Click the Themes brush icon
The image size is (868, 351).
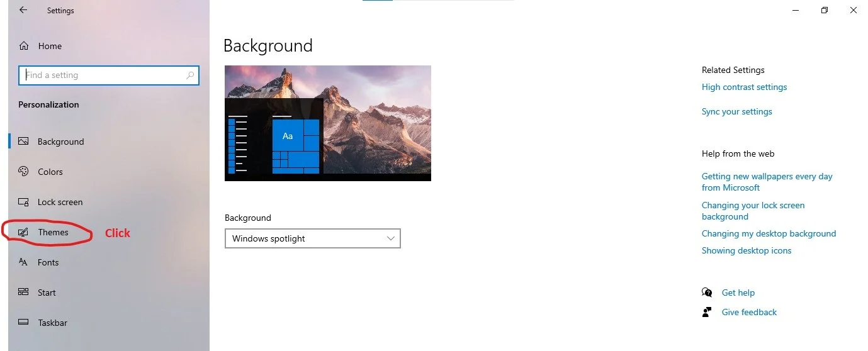coord(23,232)
